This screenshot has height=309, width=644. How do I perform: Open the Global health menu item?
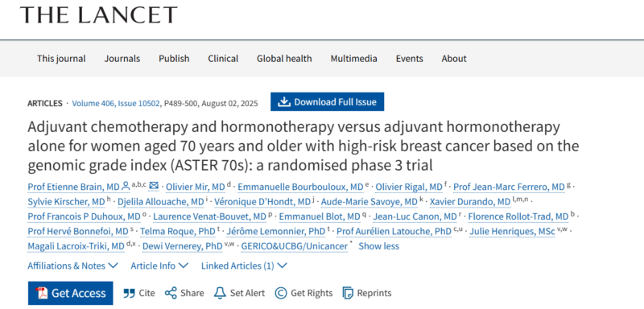[284, 59]
